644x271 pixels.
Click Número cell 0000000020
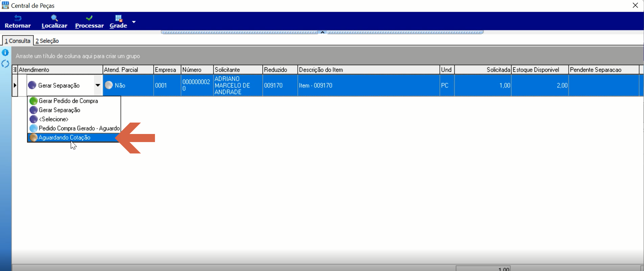click(197, 85)
